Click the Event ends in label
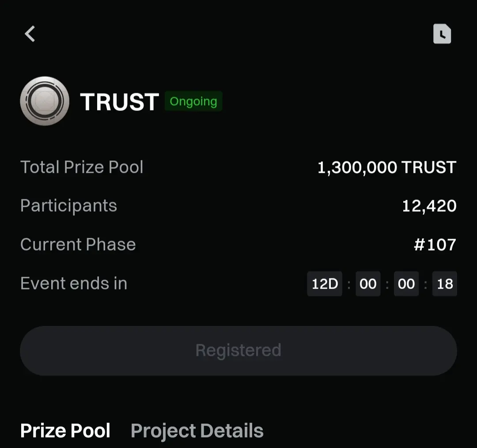 point(74,283)
